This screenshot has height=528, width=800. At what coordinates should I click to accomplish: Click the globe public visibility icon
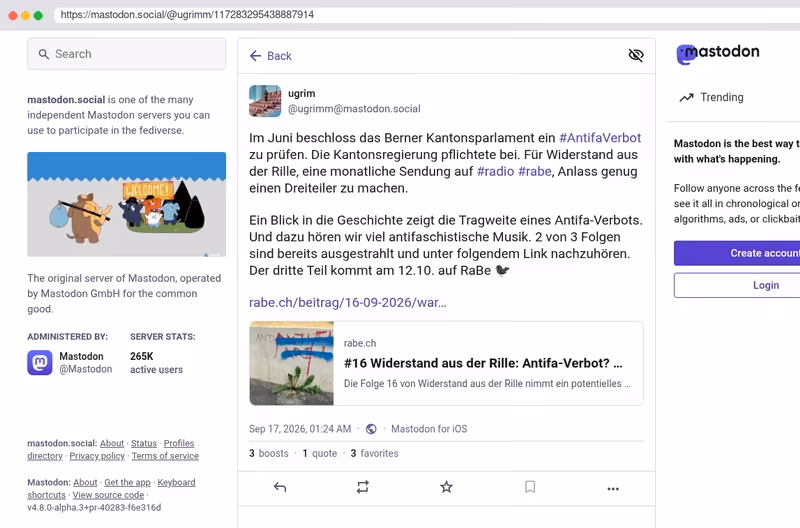[x=371, y=429]
